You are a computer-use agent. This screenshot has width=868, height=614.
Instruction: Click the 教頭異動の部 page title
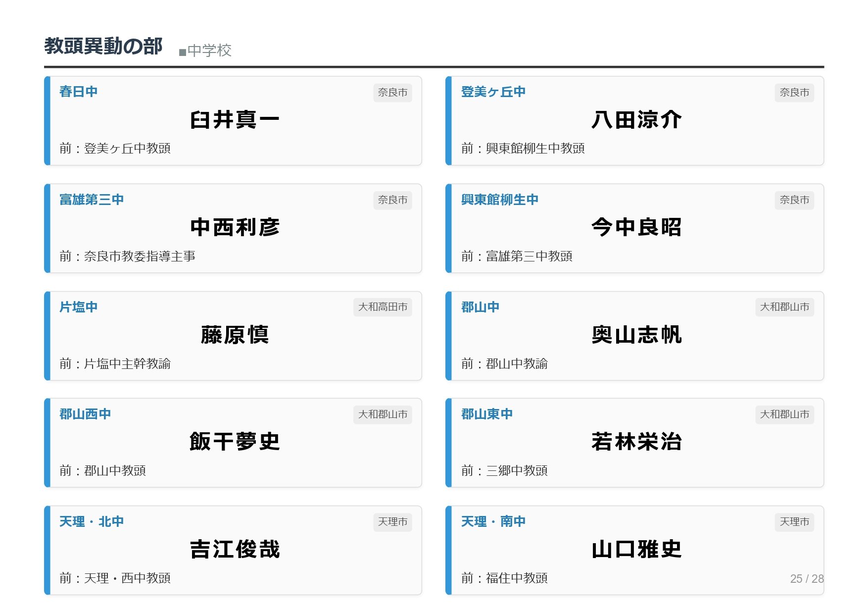click(103, 46)
